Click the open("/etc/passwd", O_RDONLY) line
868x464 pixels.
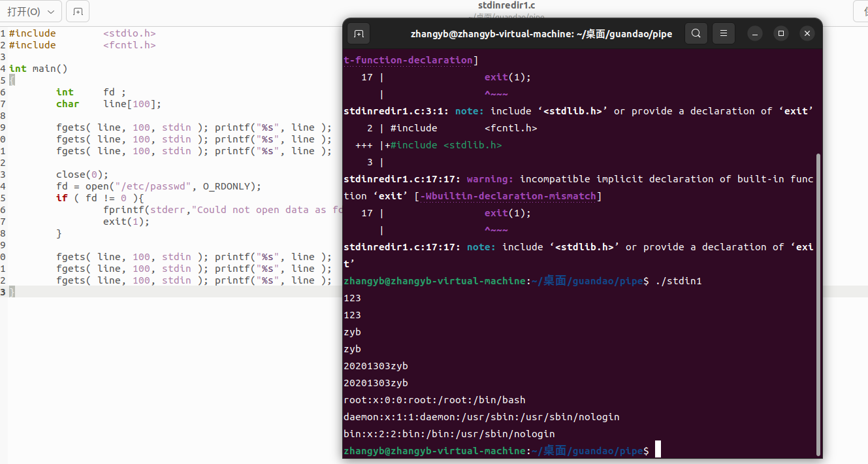(158, 186)
